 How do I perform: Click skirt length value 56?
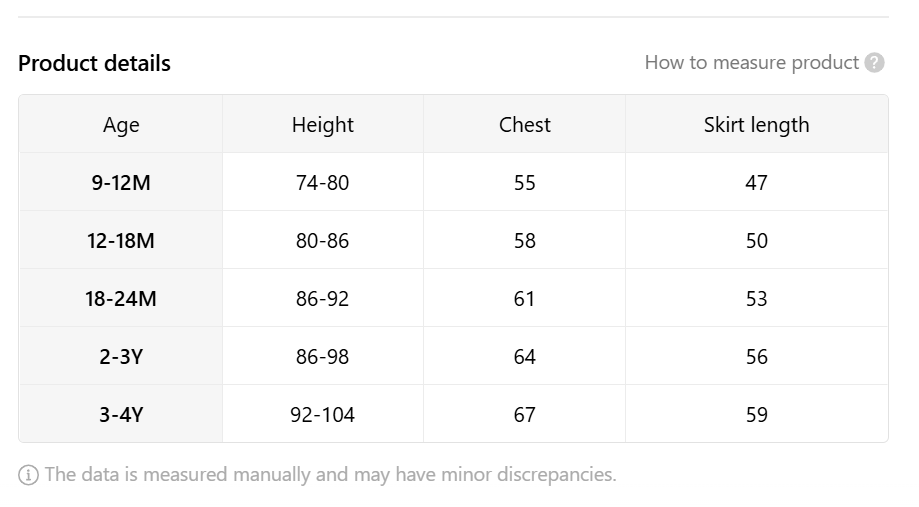(757, 356)
